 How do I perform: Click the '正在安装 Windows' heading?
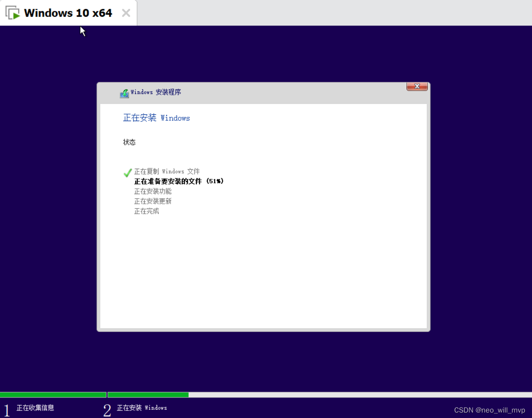[x=156, y=118]
